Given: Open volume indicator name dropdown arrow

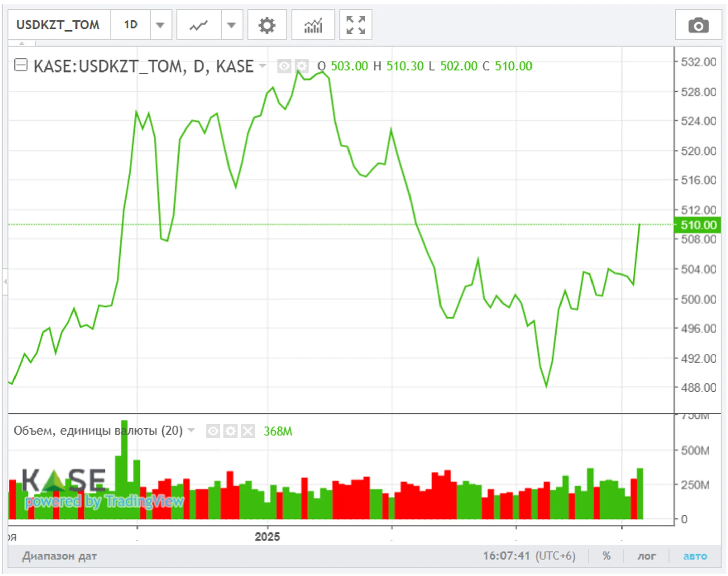Looking at the screenshot, I should click(191, 430).
